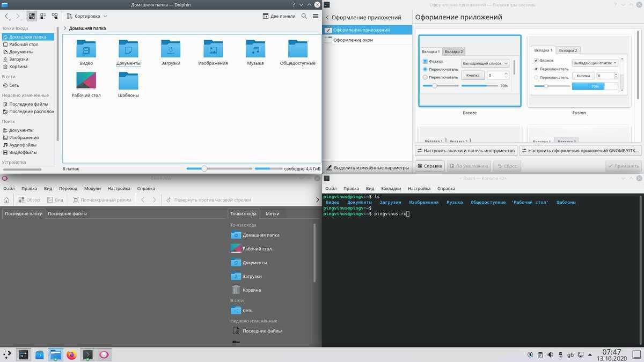This screenshot has height=362, width=644.
Task: Toggle Флажок checkbox in Breeze preview
Action: pyautogui.click(x=425, y=61)
